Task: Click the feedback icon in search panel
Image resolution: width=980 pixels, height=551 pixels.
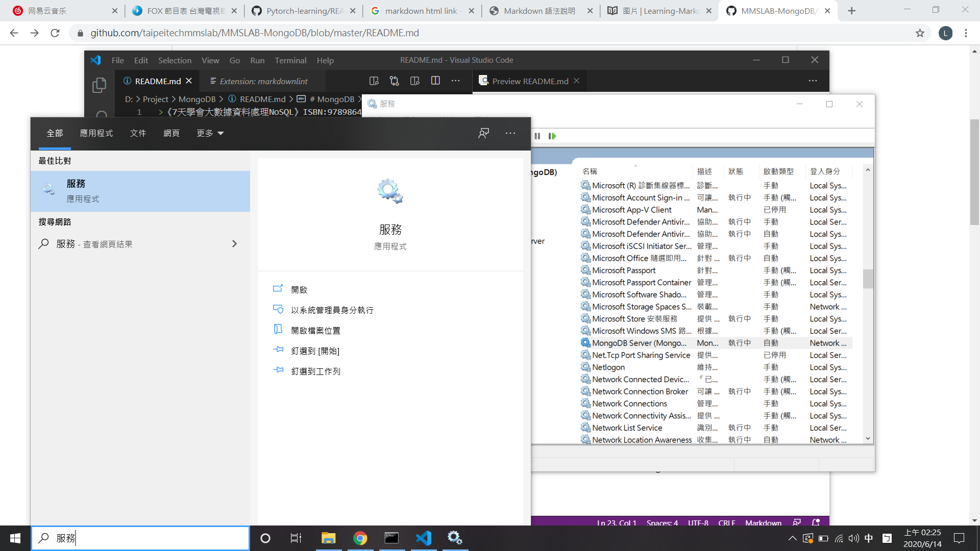Action: pos(483,133)
